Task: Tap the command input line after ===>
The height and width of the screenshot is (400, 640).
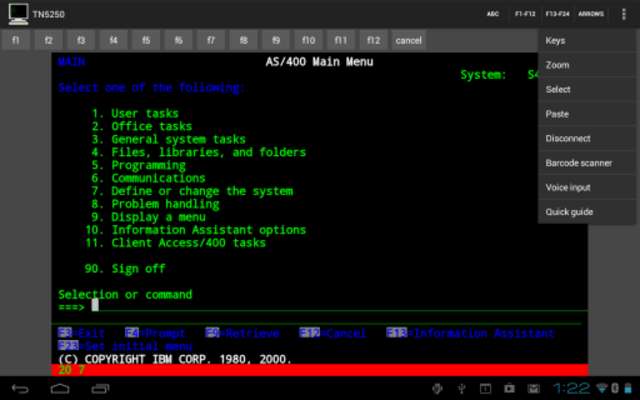Action: 339,305
